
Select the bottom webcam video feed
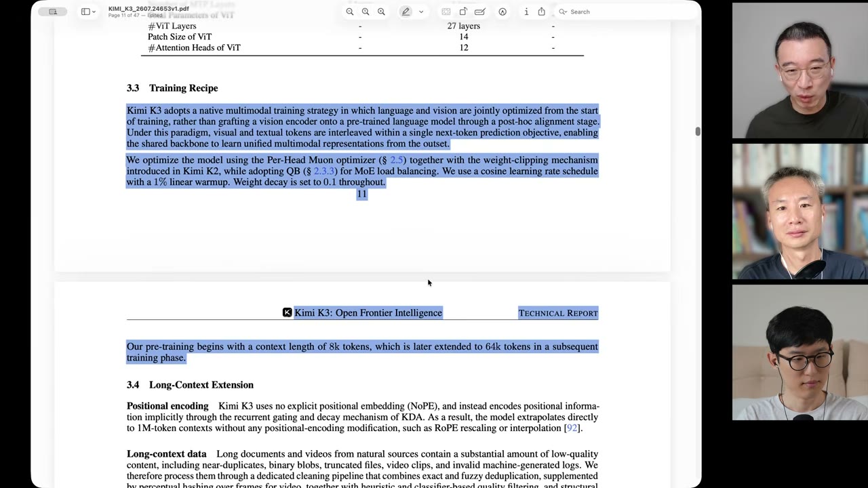[x=800, y=352]
